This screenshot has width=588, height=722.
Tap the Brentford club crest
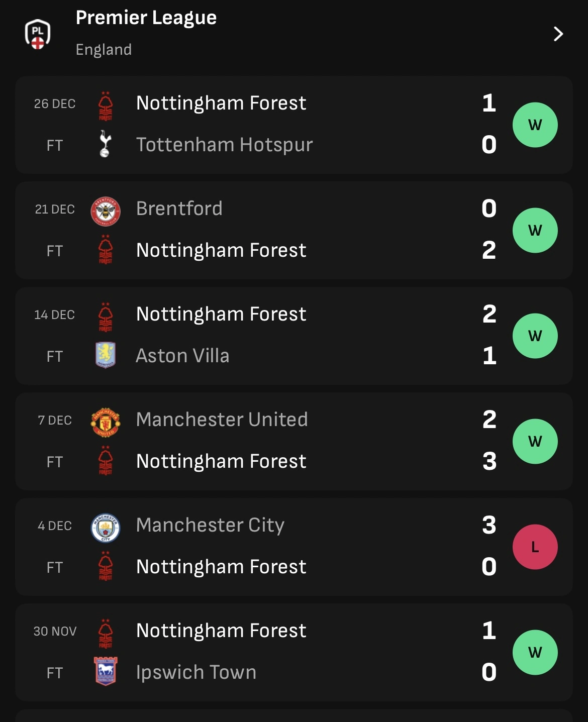point(105,211)
